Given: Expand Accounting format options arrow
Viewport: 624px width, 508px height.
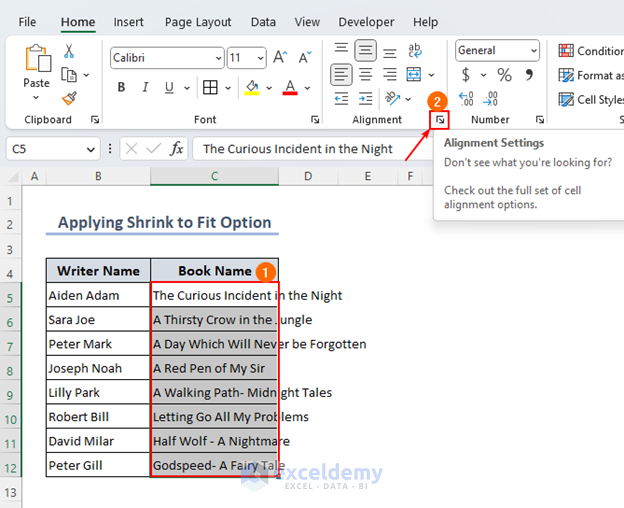Looking at the screenshot, I should 483,75.
